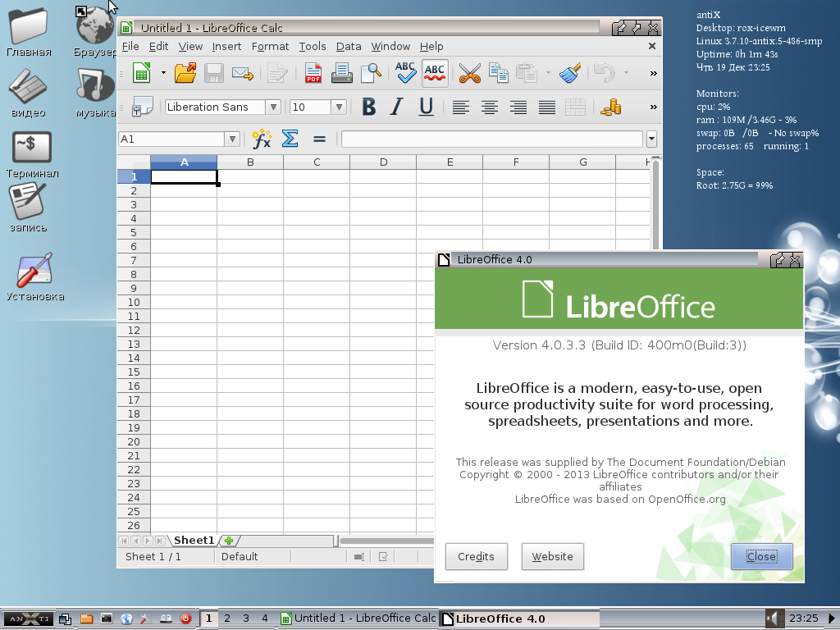Open the Edit menu
Viewport: 840px width, 630px height.
(x=158, y=47)
